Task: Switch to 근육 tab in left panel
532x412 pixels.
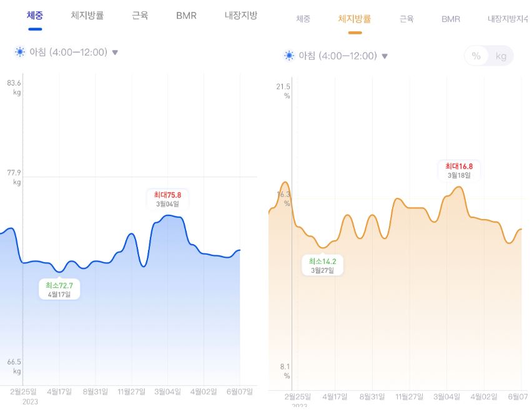Action: 140,16
